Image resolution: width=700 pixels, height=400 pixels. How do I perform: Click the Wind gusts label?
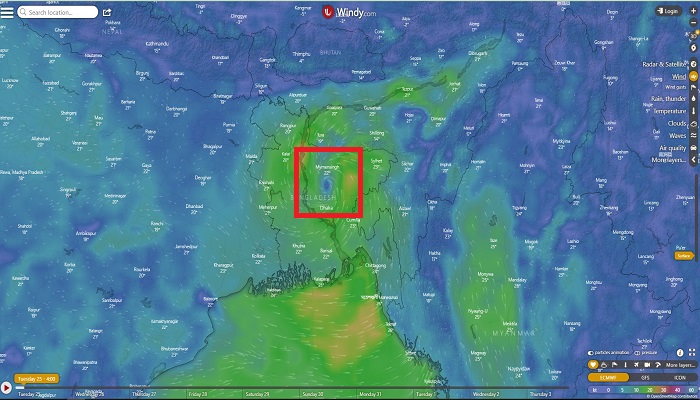(675, 87)
